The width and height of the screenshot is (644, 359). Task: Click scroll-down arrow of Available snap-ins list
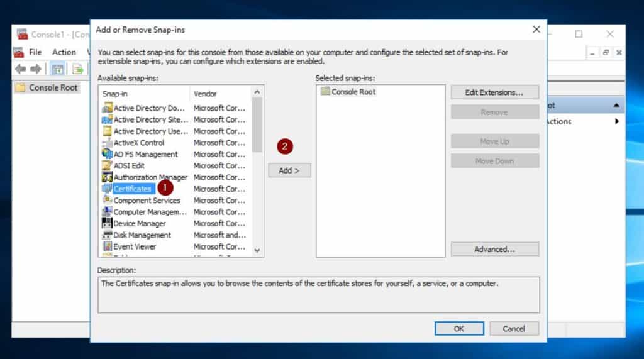click(x=257, y=251)
